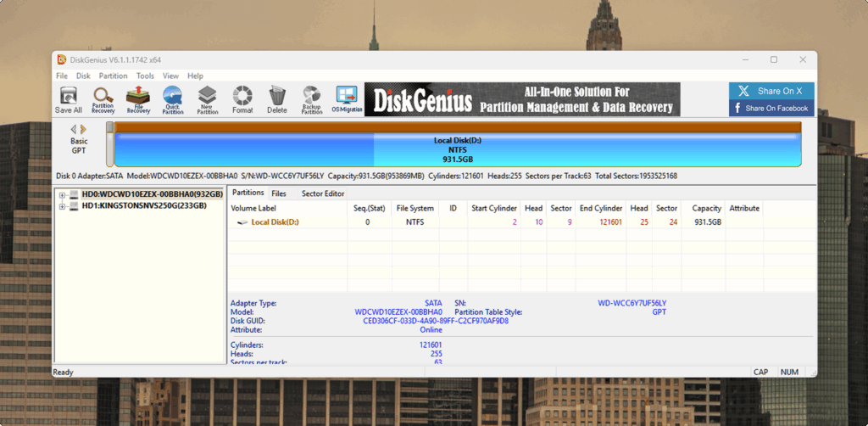
Task: Select the Format toolbar icon
Action: click(242, 100)
